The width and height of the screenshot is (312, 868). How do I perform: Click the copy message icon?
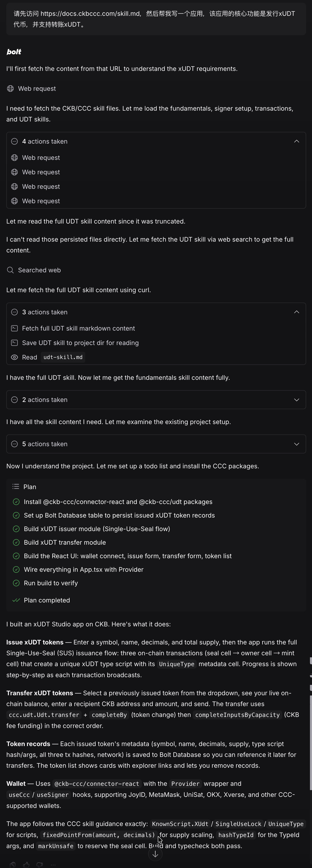13,865
